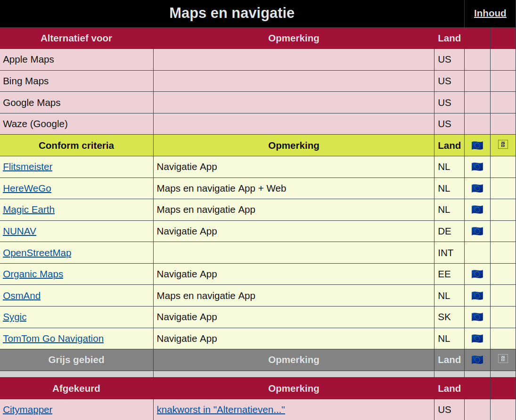
Task: Click "Maps en navigatie App + Web" remark
Action: (x=221, y=188)
